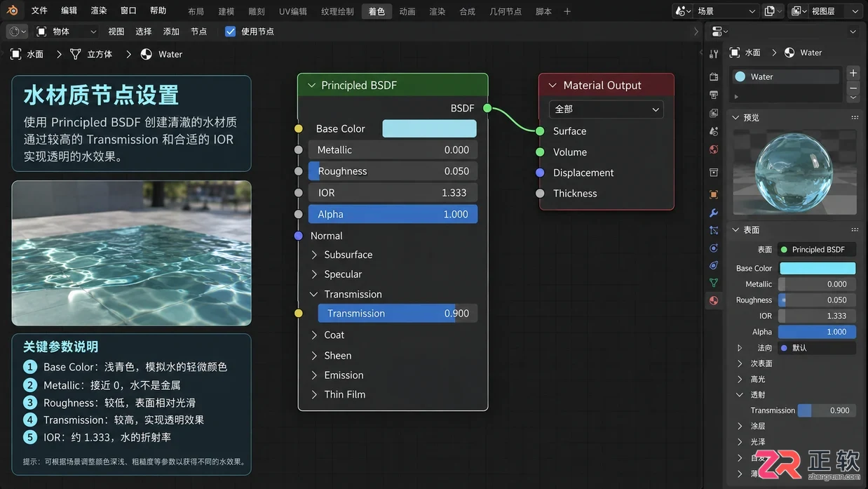The width and height of the screenshot is (868, 489).
Task: Collapse the Principled BSDF node
Action: [x=311, y=86]
